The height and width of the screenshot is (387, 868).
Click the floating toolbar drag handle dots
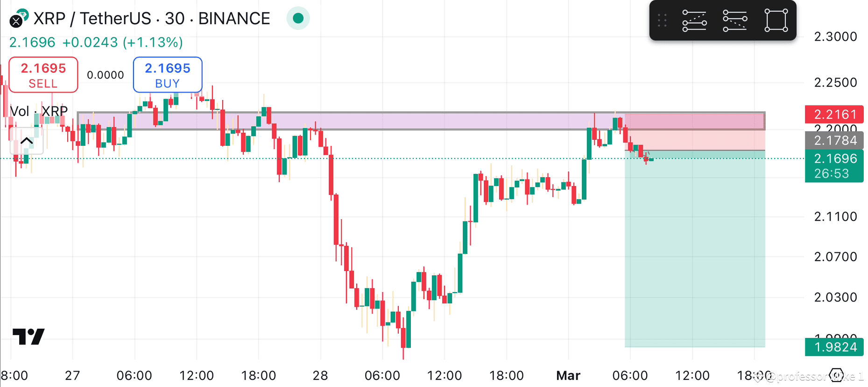coord(662,21)
